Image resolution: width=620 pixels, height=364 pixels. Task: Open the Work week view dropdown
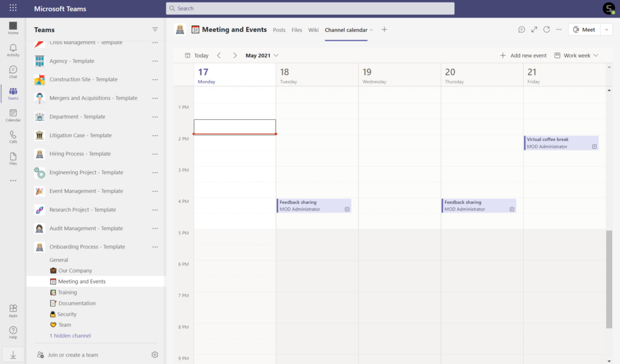tap(576, 55)
